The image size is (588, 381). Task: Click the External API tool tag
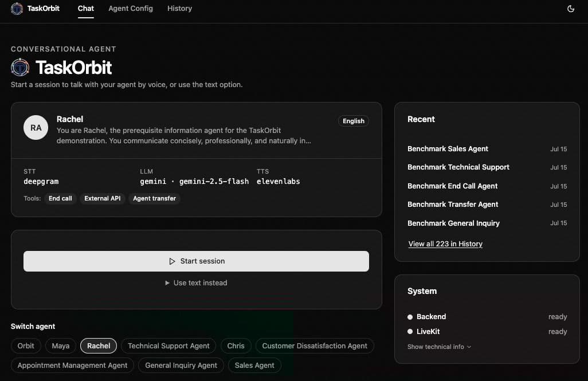[103, 198]
